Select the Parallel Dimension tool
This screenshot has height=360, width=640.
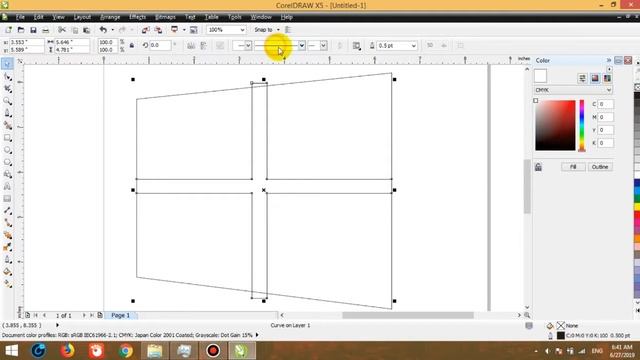click(7, 211)
